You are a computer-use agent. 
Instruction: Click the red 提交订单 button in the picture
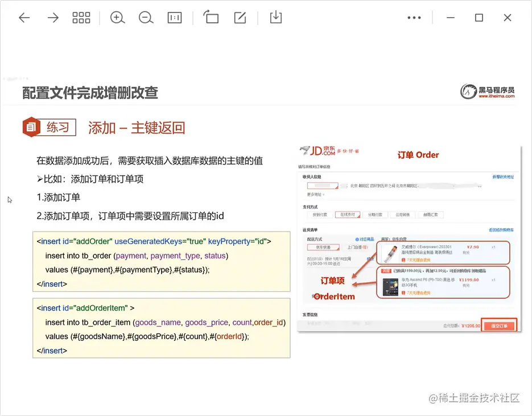(499, 326)
